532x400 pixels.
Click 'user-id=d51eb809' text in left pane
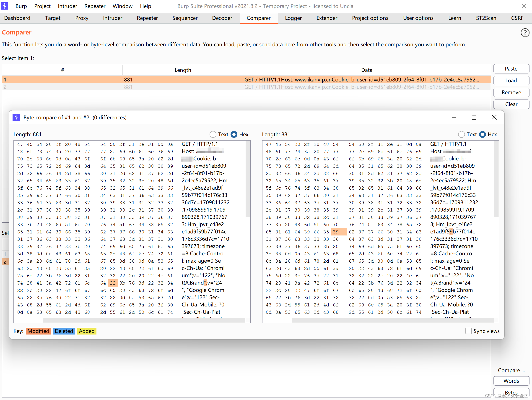click(204, 166)
